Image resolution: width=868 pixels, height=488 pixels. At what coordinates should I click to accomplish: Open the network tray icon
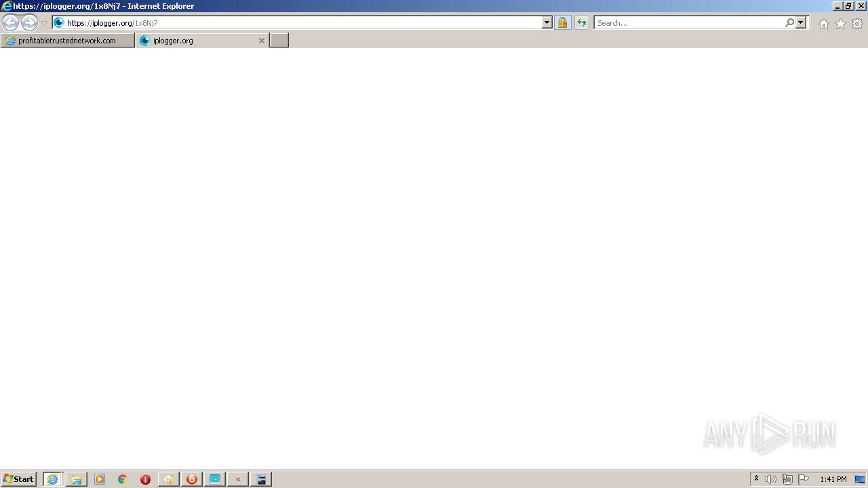(787, 479)
